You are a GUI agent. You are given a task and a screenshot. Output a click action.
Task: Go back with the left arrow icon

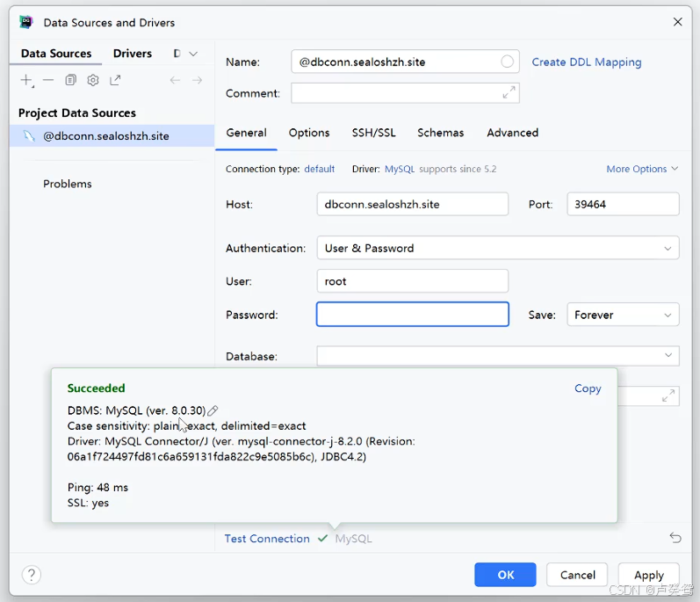tap(175, 80)
